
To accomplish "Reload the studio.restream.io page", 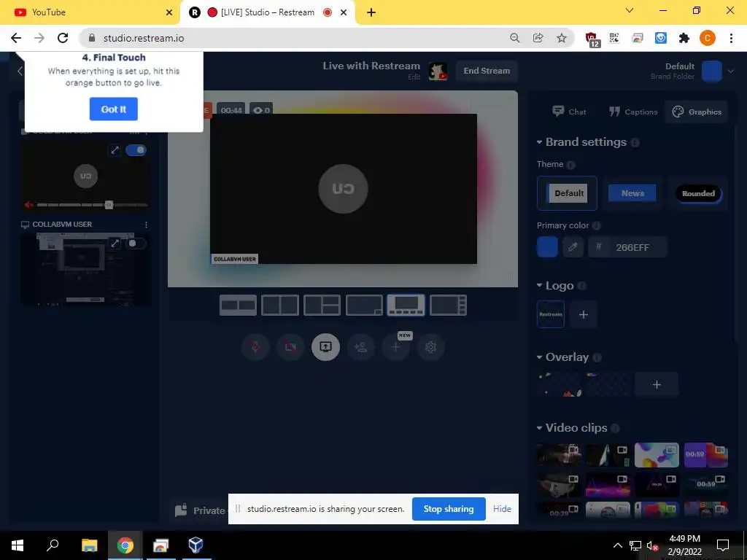I will click(63, 38).
